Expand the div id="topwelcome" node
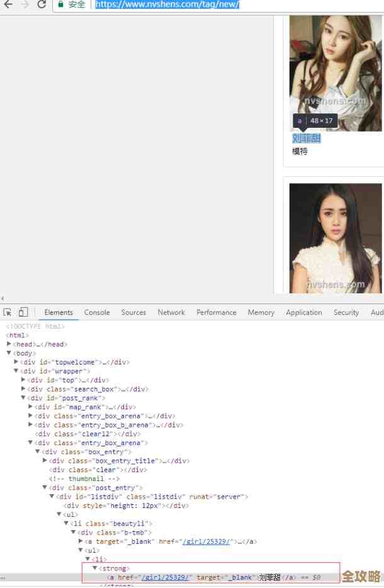 coord(17,362)
